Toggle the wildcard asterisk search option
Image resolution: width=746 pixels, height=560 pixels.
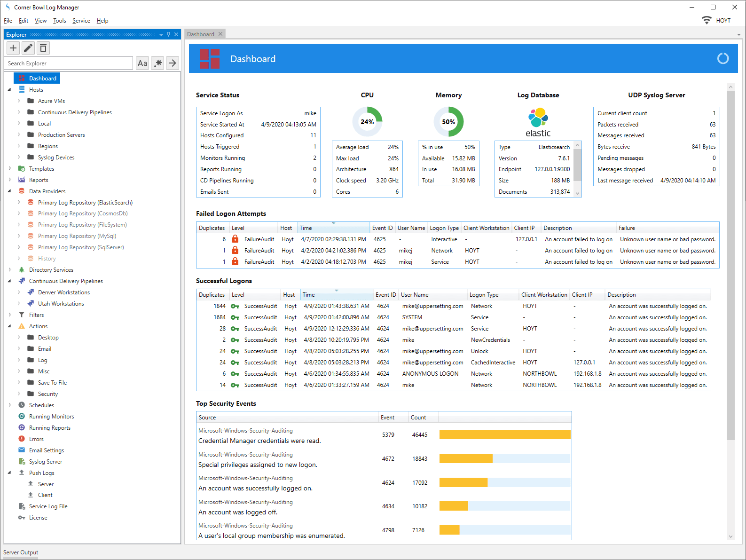pos(158,63)
